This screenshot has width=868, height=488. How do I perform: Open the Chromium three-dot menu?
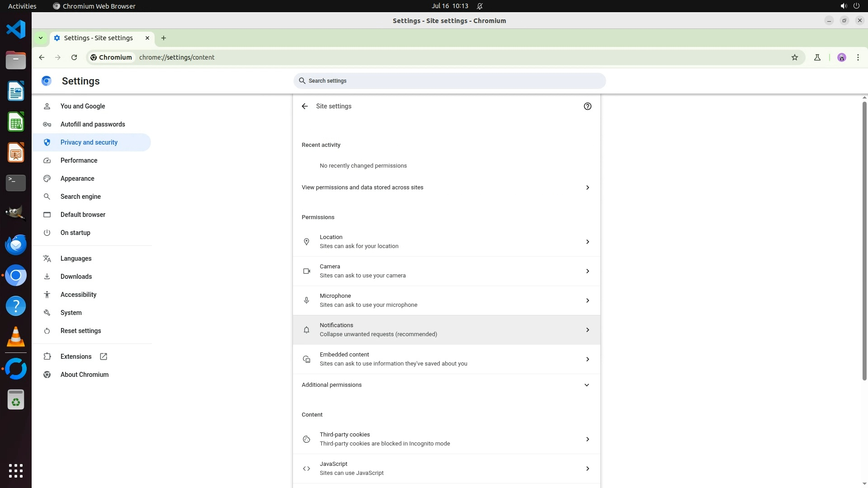point(858,57)
